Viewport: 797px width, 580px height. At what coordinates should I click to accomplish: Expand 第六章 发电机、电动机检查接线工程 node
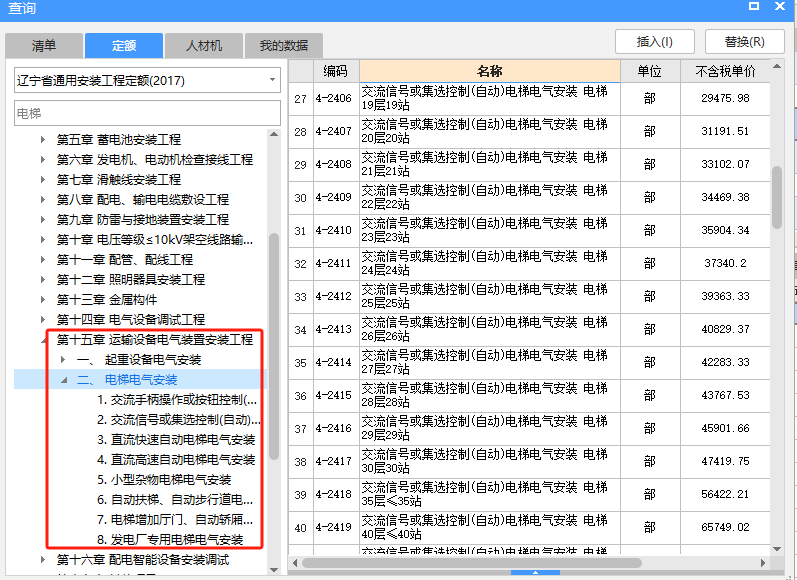pyautogui.click(x=43, y=160)
